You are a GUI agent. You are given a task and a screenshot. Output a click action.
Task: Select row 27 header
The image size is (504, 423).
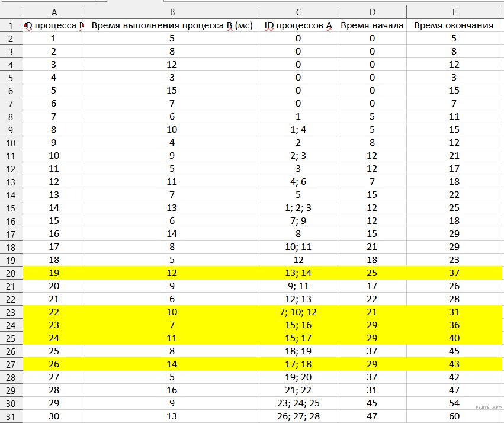(x=11, y=364)
